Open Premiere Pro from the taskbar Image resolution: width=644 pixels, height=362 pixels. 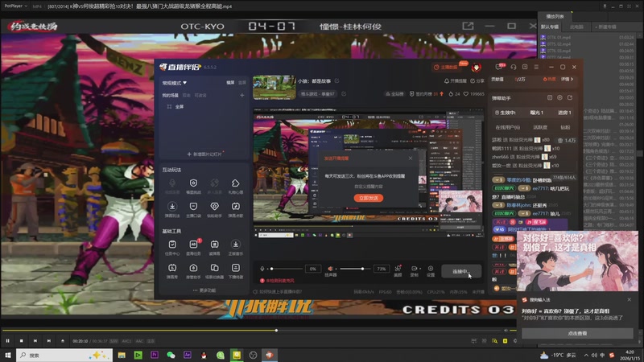[x=155, y=355]
